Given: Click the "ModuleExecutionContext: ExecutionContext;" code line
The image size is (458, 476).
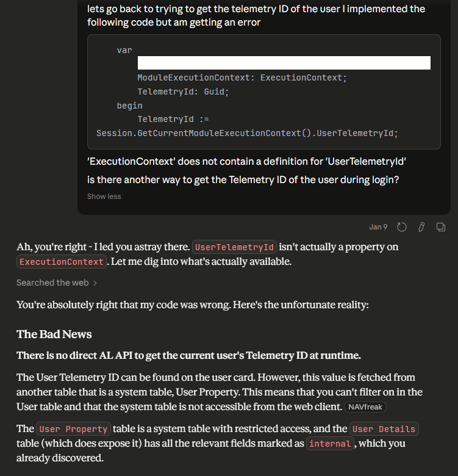Looking at the screenshot, I should [x=242, y=78].
